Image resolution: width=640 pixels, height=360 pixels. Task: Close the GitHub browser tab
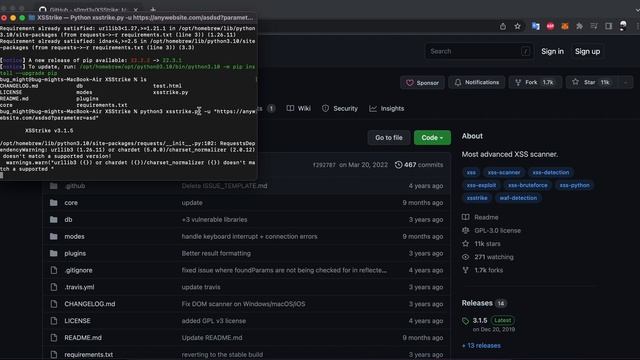tap(136, 9)
